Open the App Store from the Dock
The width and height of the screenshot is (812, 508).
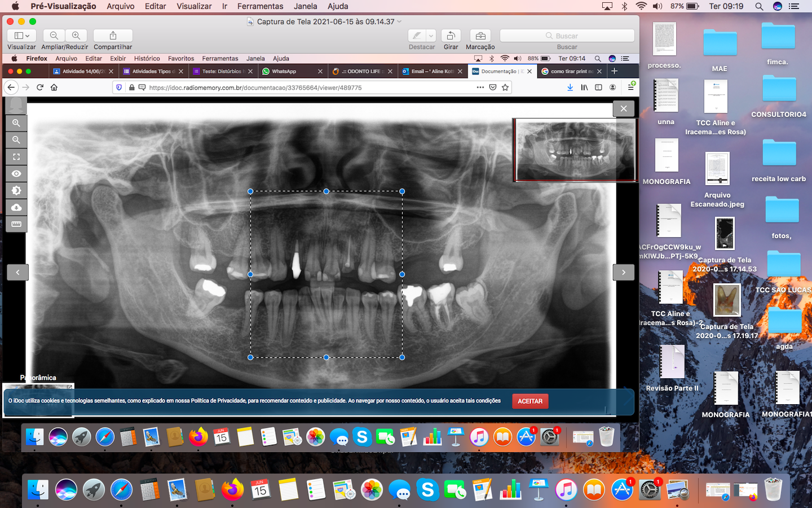(622, 490)
